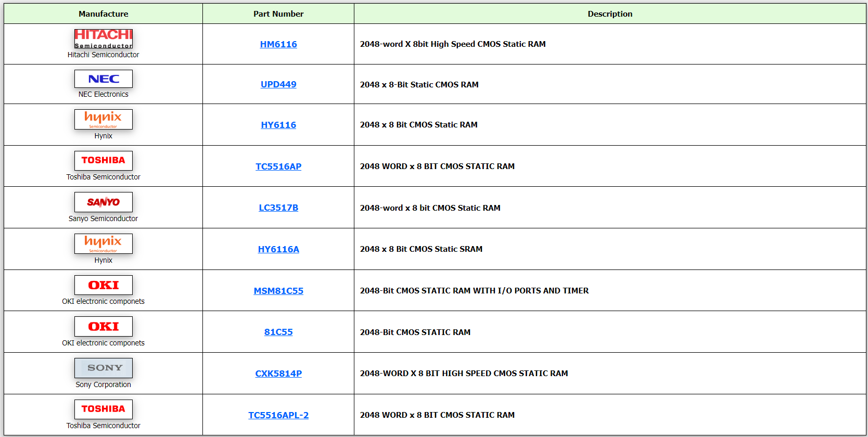Screen dimensions: 868x437
Task: Click 'OKI electronic componets' in the MSM81C55 row
Action: click(x=104, y=301)
